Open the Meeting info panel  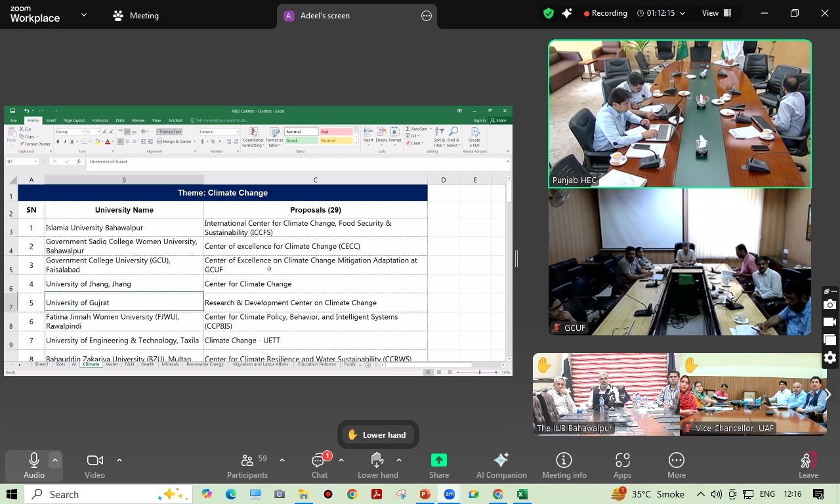(564, 465)
